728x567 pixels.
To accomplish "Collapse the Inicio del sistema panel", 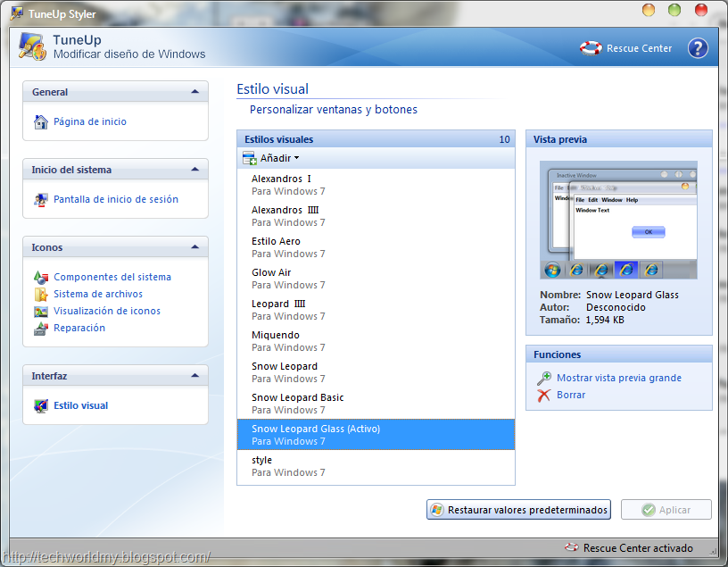I will (195, 169).
